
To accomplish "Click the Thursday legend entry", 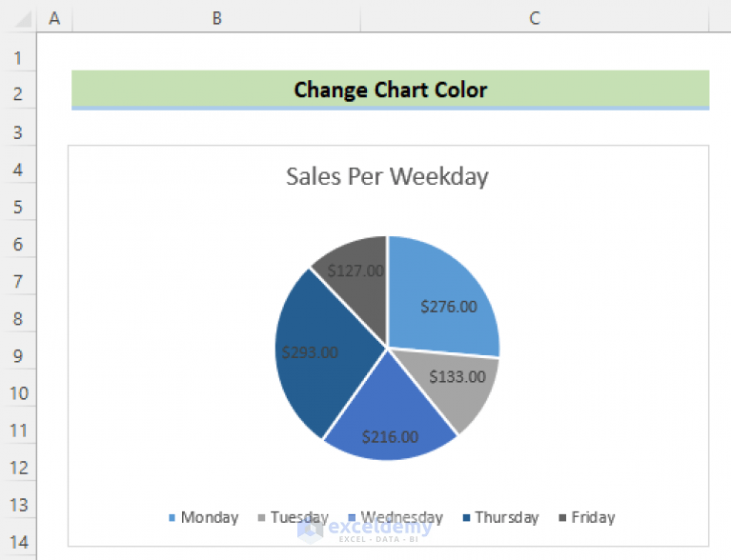I will pyautogui.click(x=500, y=517).
